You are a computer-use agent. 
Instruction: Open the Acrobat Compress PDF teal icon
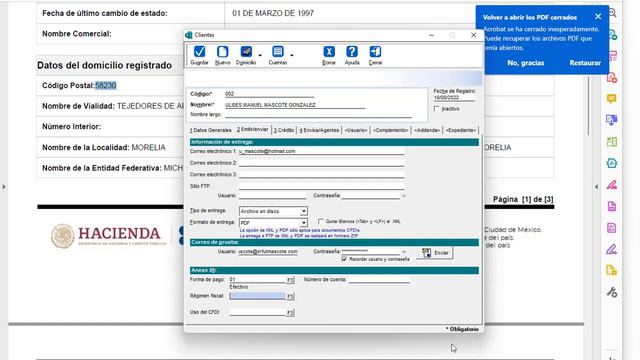tap(611, 163)
